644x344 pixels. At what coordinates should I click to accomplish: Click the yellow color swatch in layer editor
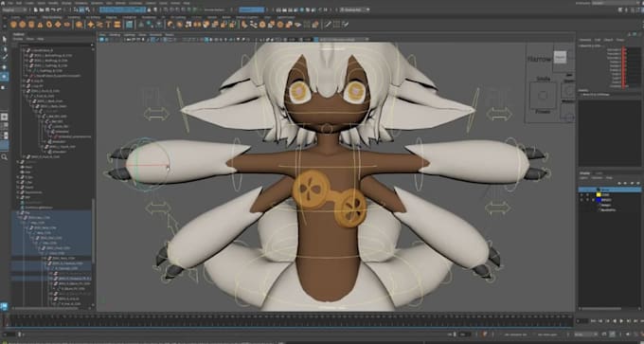click(599, 195)
